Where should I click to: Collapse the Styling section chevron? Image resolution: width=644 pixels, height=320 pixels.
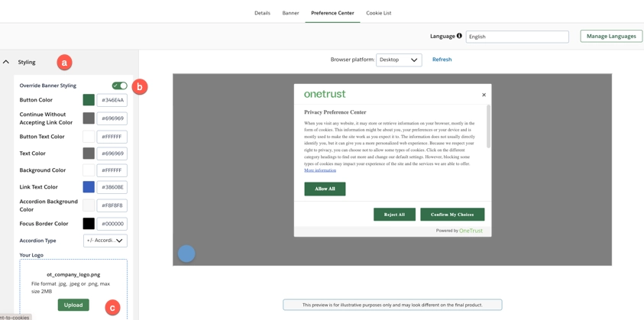[x=6, y=62]
